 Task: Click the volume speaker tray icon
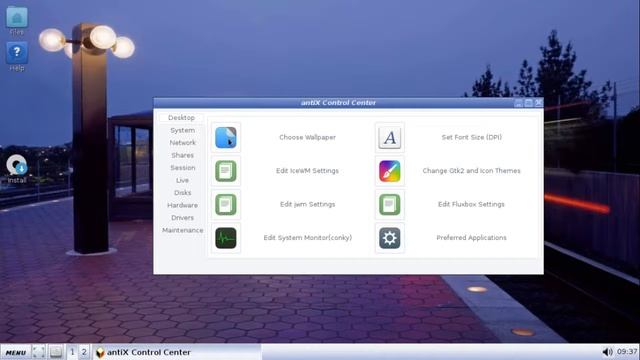608,352
